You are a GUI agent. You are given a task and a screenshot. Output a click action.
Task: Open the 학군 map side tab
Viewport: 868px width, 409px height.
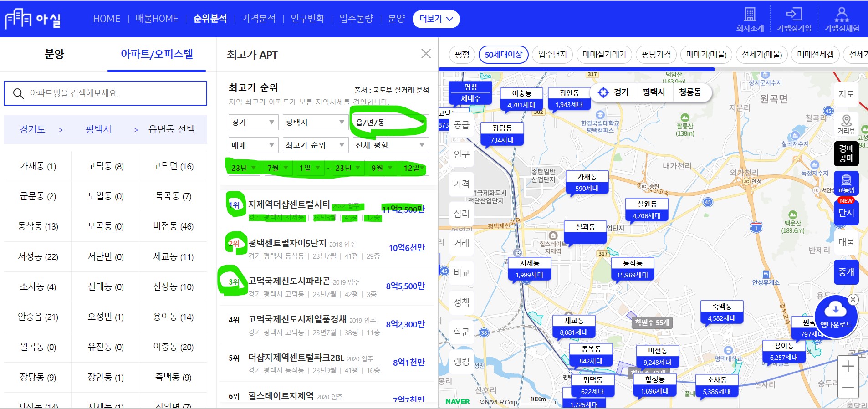(461, 332)
